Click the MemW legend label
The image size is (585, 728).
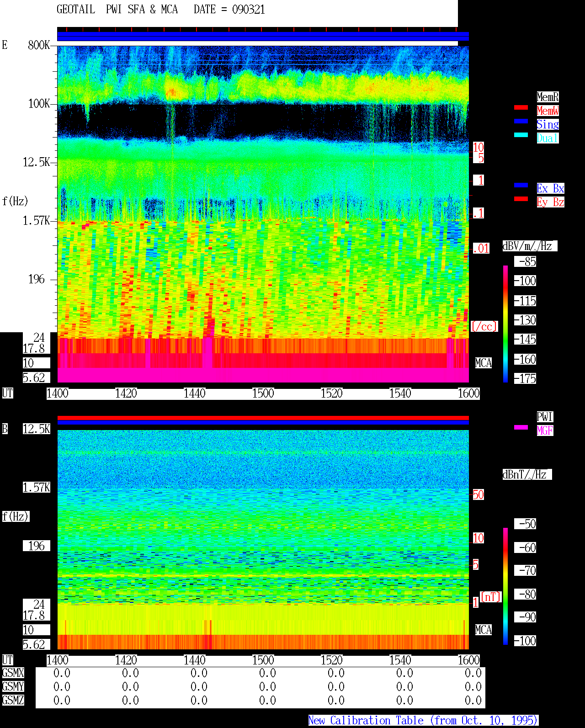(x=548, y=111)
